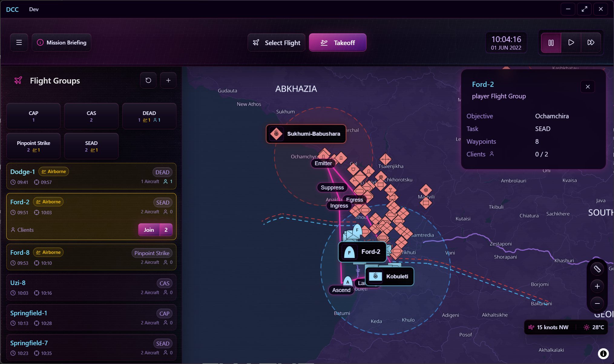Image resolution: width=614 pixels, height=364 pixels.
Task: Select the Ascend waypoint label
Action: pyautogui.click(x=341, y=290)
